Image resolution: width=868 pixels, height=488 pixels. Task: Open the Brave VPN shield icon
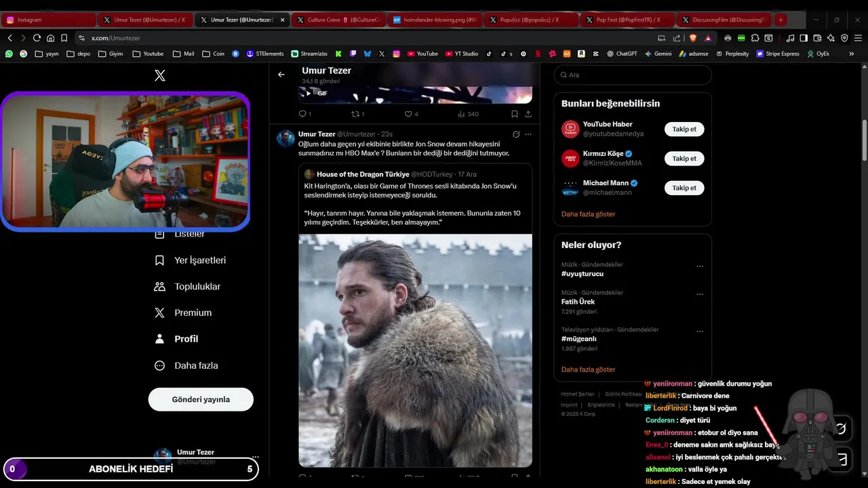(x=844, y=38)
